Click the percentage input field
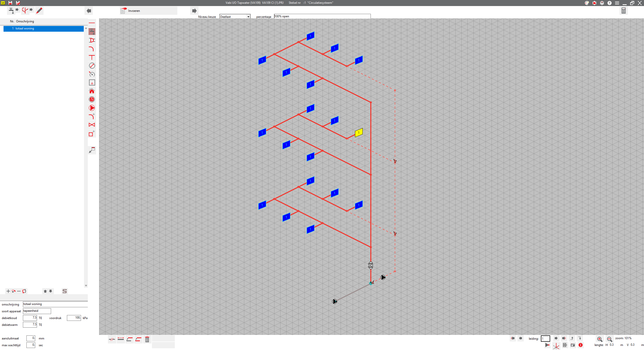The height and width of the screenshot is (350, 644). [x=322, y=16]
